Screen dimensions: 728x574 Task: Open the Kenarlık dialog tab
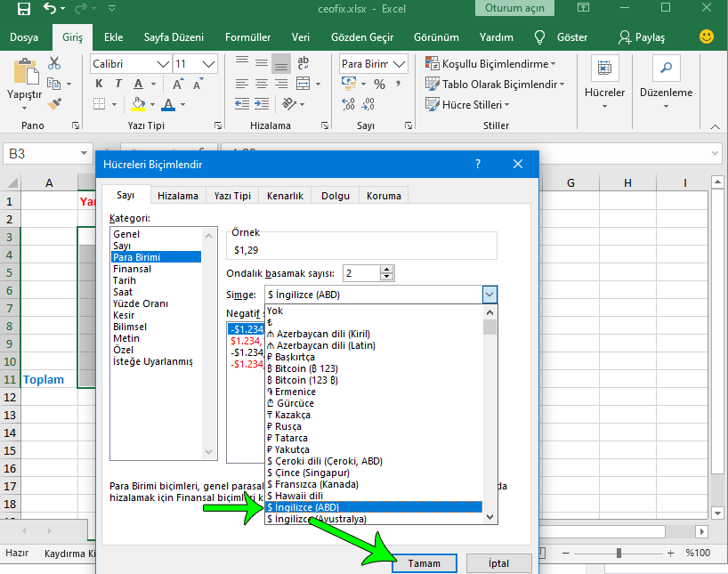point(285,196)
